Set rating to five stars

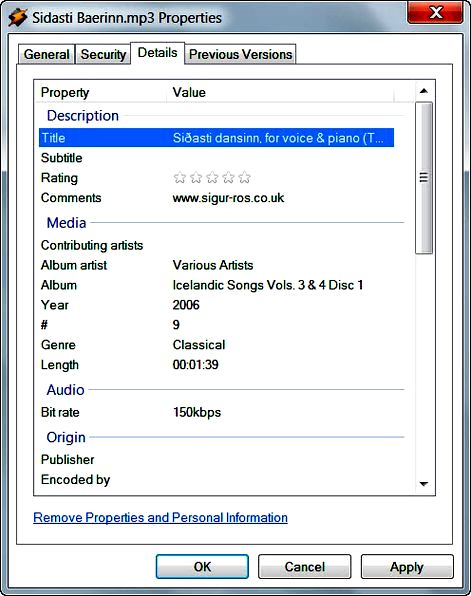pyautogui.click(x=245, y=178)
